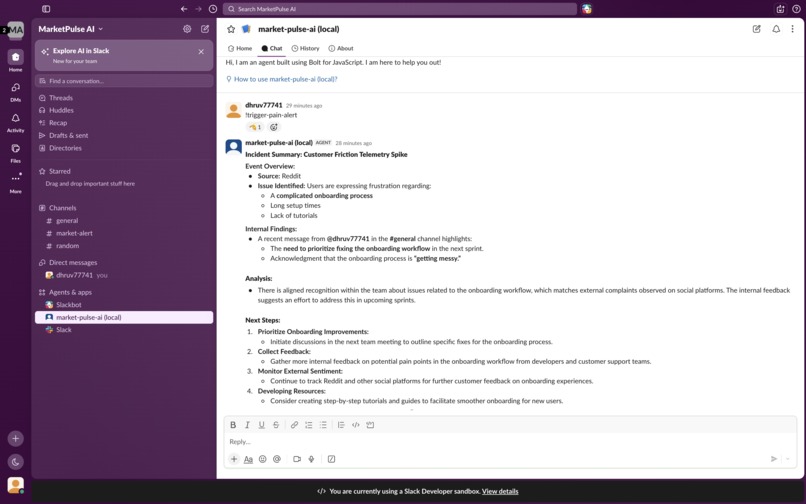806x504 pixels.
Task: Switch to the Chat tab
Action: point(272,48)
